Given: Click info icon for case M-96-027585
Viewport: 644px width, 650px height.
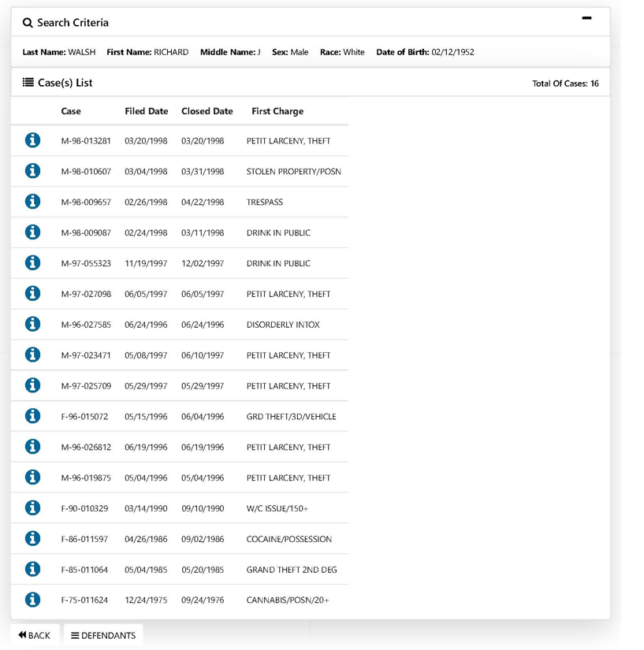Looking at the screenshot, I should click(32, 324).
